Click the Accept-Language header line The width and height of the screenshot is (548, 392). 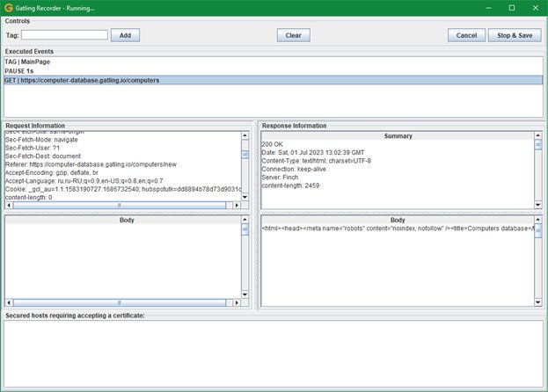(x=84, y=181)
